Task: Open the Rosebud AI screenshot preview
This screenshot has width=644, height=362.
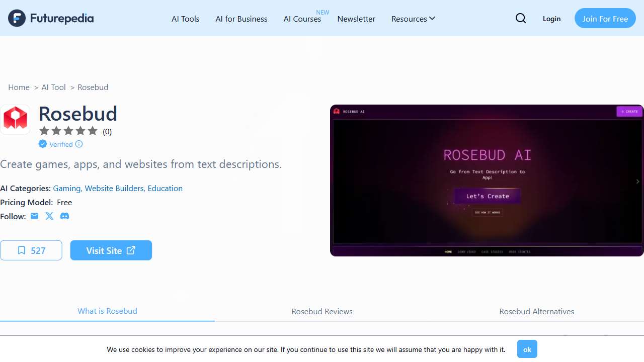Action: click(x=486, y=180)
